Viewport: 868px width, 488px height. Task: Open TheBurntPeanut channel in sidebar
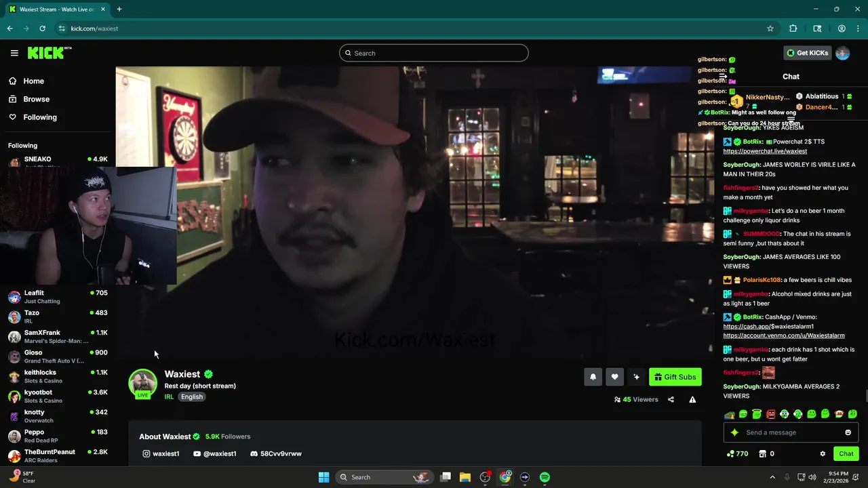pos(58,456)
